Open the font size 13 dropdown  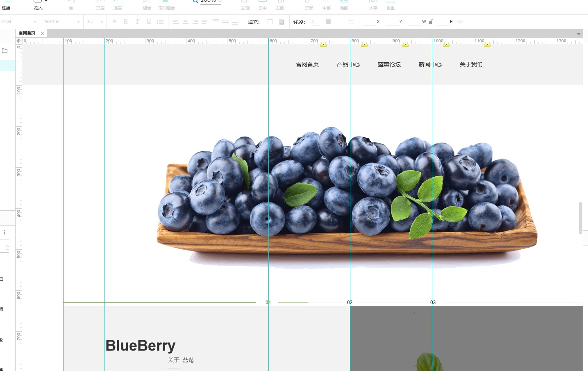coord(95,22)
